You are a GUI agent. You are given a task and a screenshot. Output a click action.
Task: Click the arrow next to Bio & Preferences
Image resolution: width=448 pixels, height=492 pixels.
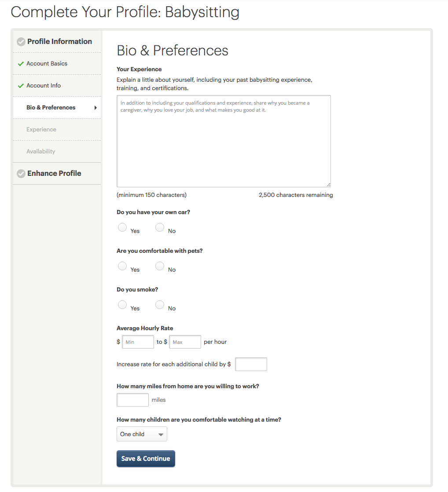point(95,108)
